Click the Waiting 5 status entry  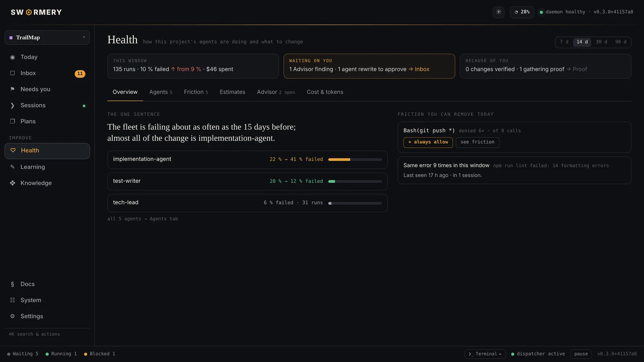[x=23, y=354]
